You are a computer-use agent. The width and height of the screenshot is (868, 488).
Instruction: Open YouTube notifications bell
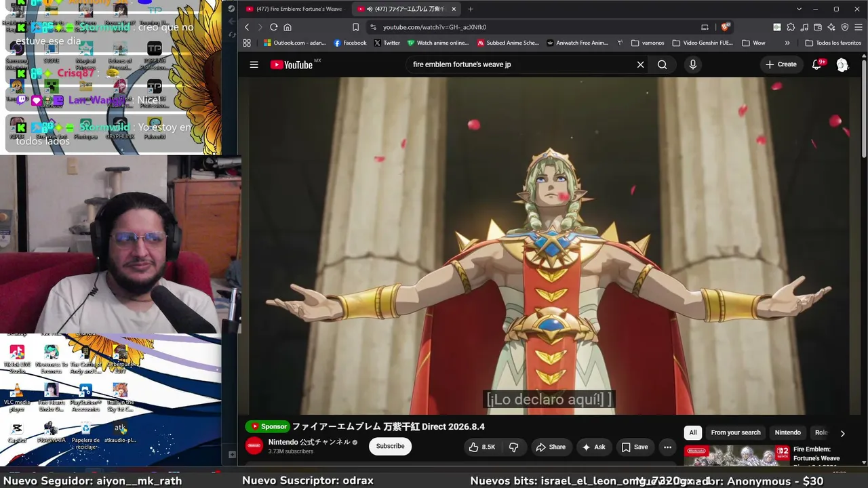coord(817,64)
